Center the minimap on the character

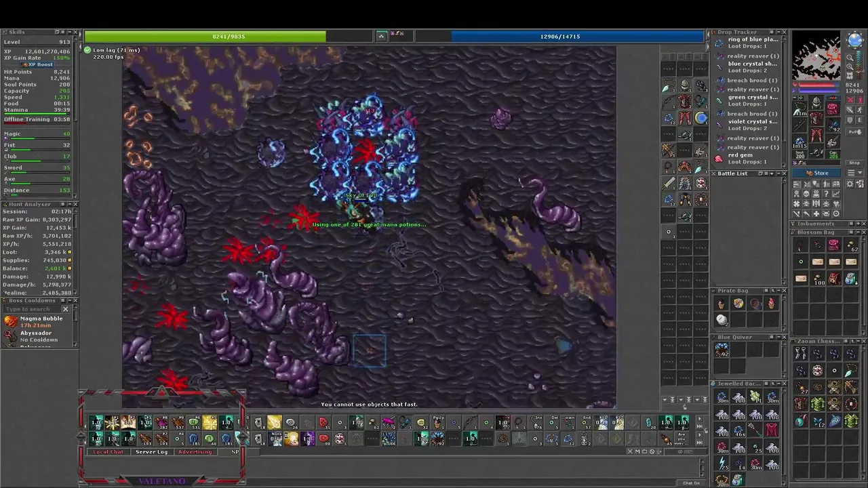850,76
